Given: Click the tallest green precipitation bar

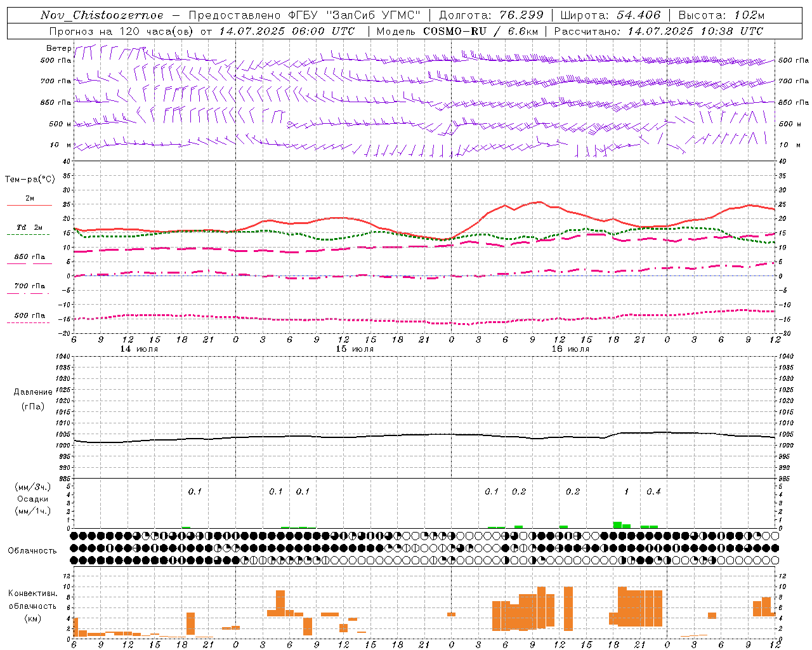Looking at the screenshot, I should pyautogui.click(x=617, y=525).
